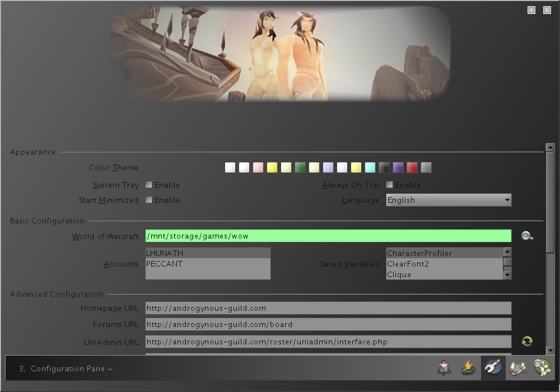Viewport: 560px width, 392px height.
Task: Pick the lavender color theme swatch
Action: point(328,167)
